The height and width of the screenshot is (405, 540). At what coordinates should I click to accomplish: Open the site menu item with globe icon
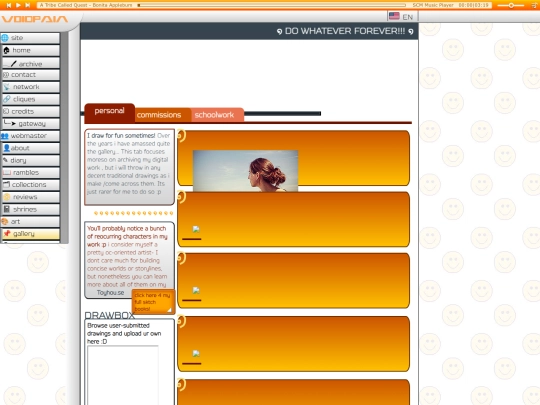[x=30, y=38]
